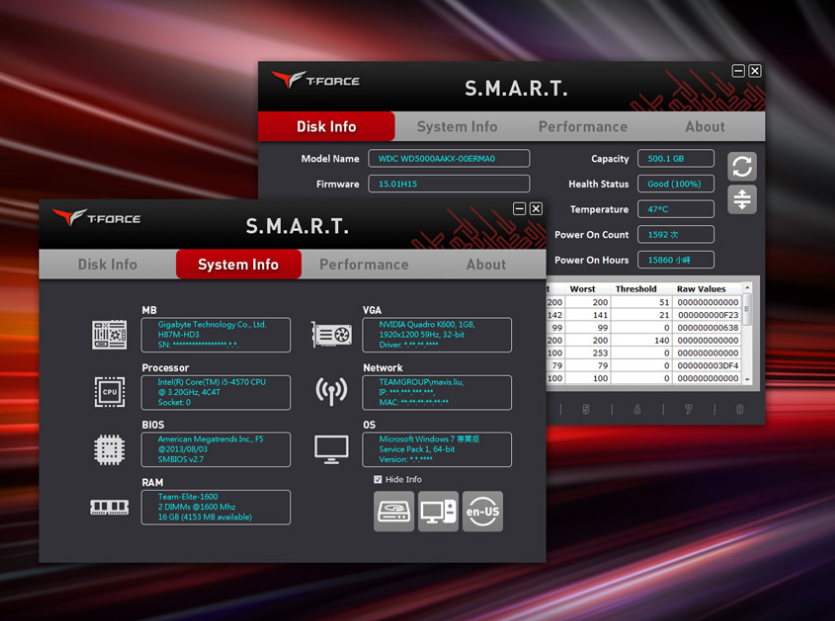
Task: Close the front S.M.A.R.T. window
Action: tap(536, 209)
